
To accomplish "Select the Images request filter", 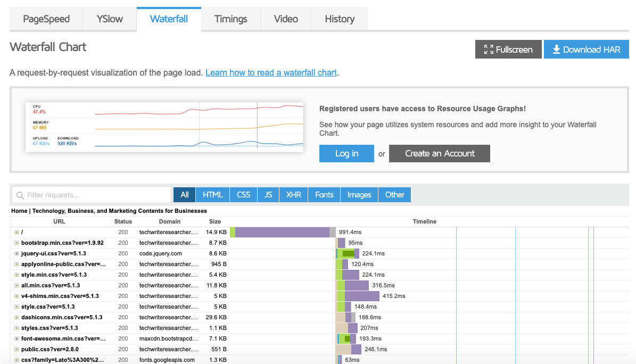I will pos(359,194).
